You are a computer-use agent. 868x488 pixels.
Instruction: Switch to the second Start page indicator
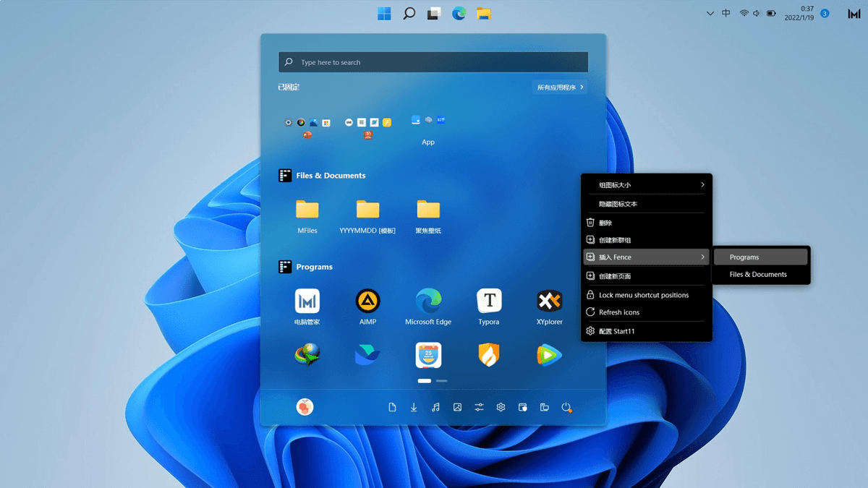click(x=441, y=380)
